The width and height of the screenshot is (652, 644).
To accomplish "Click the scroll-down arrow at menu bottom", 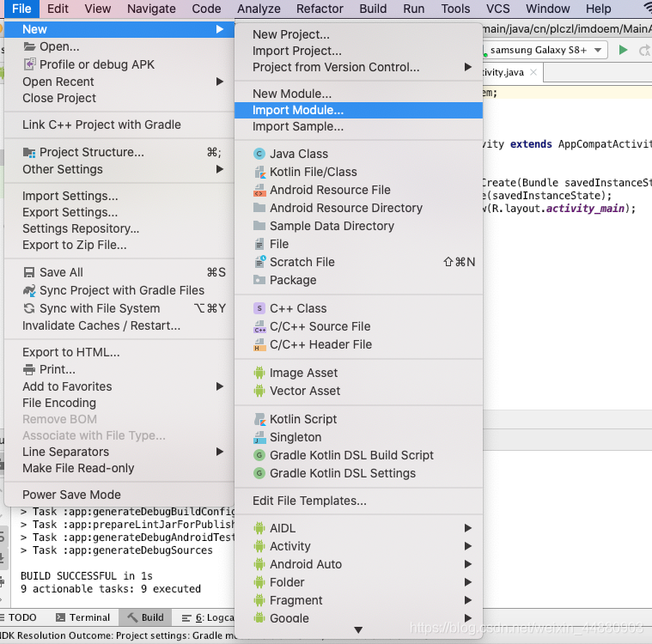I will [x=358, y=630].
